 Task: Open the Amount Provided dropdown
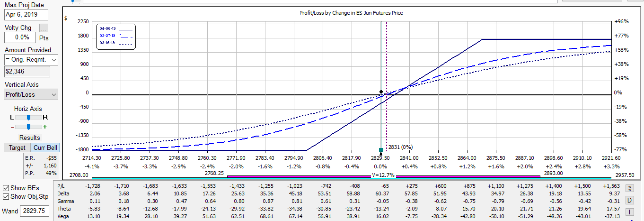coord(31,60)
